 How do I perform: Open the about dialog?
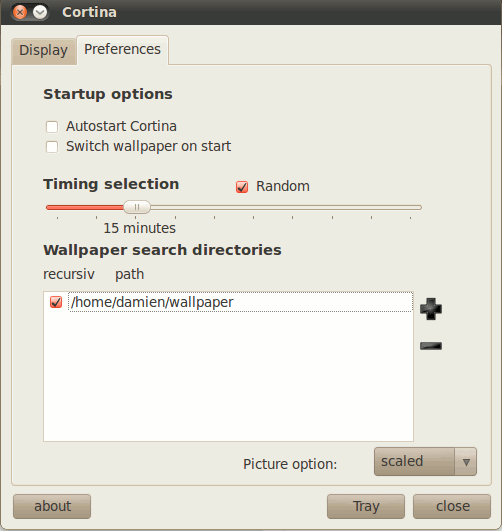point(52,506)
